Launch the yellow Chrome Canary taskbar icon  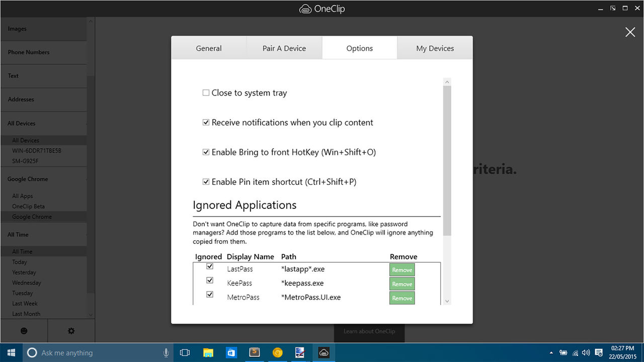tap(277, 353)
